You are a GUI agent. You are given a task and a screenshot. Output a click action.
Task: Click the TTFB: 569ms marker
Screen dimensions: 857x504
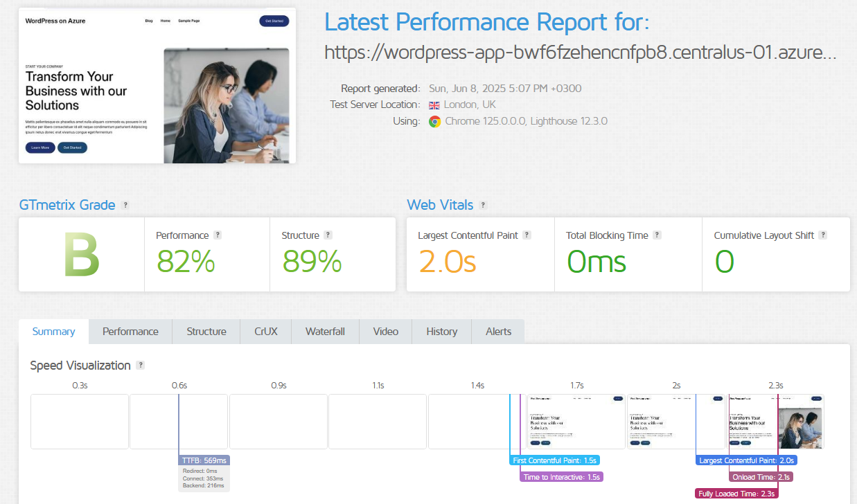(204, 460)
